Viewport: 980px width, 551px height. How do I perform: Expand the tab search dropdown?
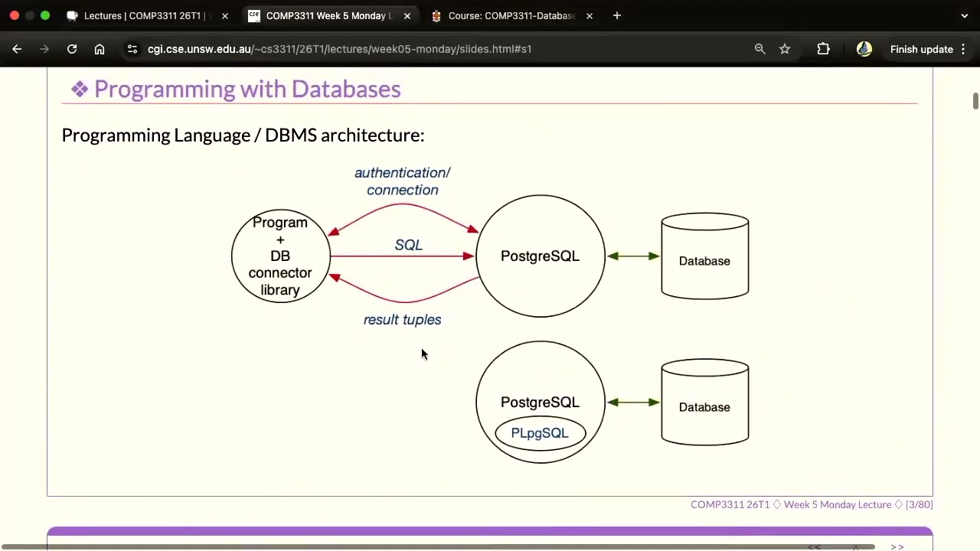[964, 15]
